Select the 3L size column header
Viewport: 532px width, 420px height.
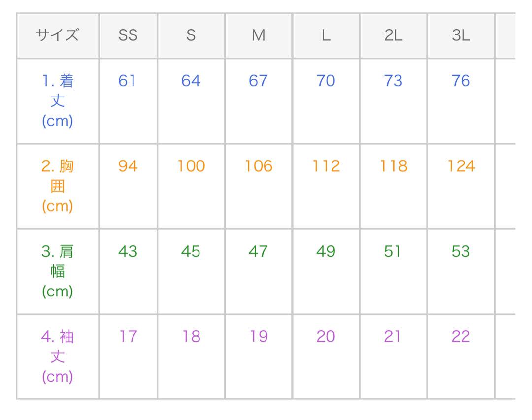[461, 35]
